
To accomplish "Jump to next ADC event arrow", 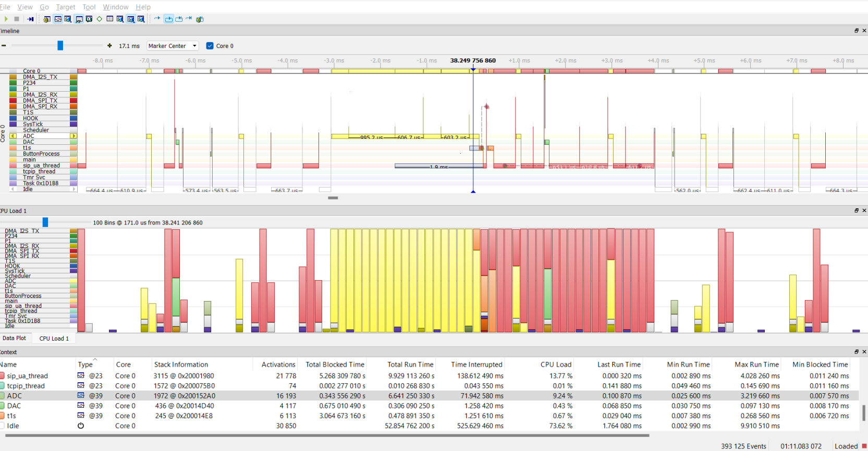I will (x=74, y=136).
